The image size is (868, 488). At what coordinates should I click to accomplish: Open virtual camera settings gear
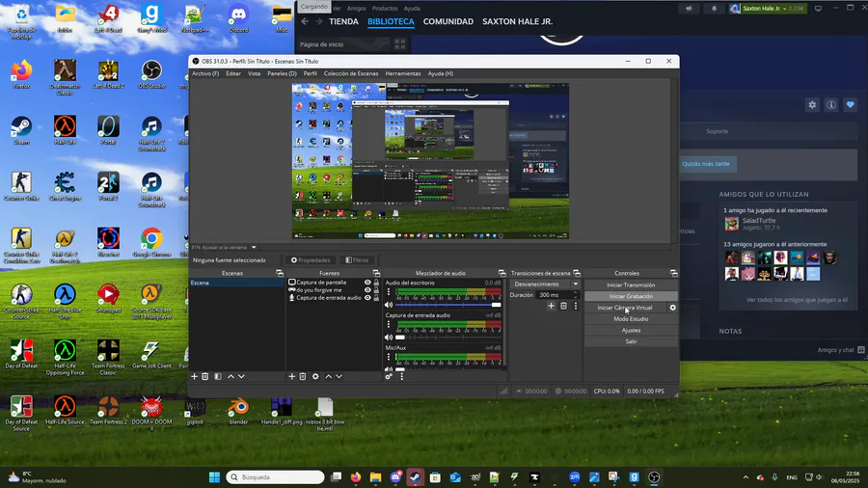coord(672,308)
